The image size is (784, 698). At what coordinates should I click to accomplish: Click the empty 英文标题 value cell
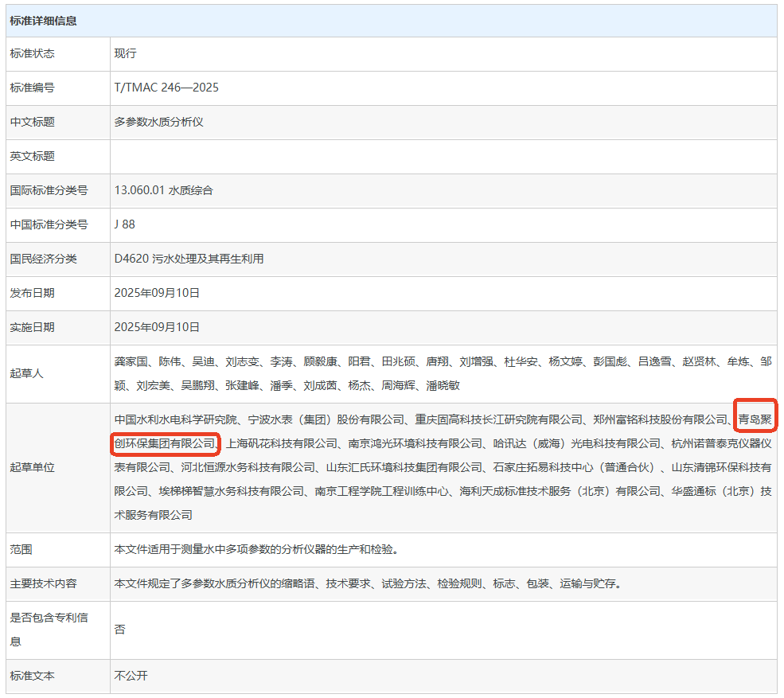point(443,156)
